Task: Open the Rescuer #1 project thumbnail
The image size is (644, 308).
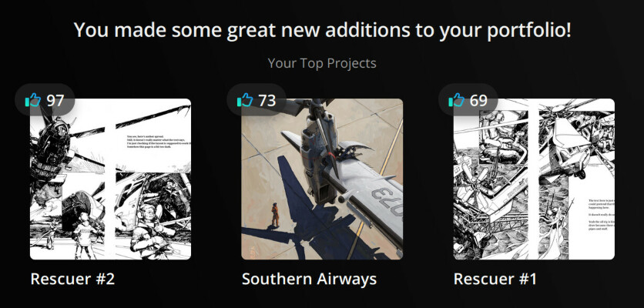Action: 534,179
